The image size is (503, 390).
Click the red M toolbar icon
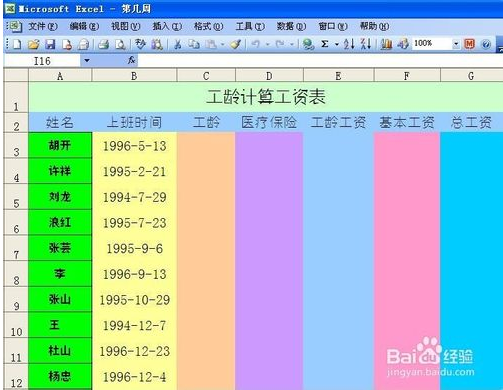tap(469, 44)
